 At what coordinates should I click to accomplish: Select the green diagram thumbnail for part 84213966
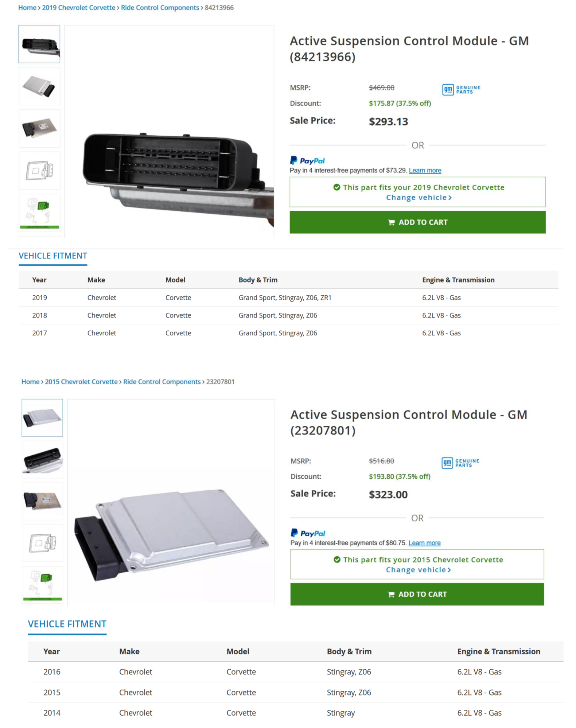[39, 213]
